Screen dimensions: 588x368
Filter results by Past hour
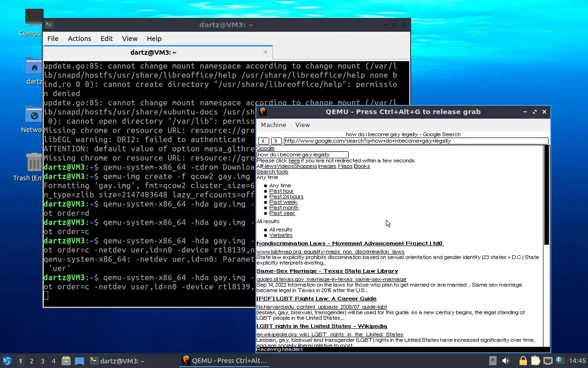click(282, 191)
